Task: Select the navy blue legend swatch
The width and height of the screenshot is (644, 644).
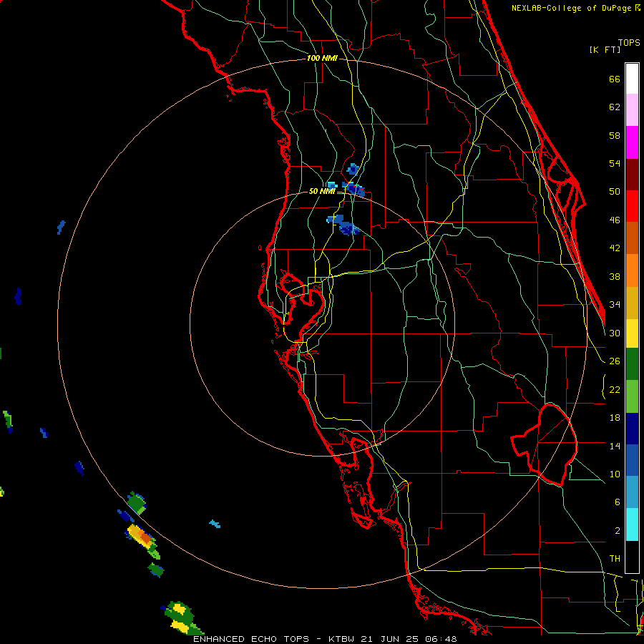Action: [x=632, y=429]
